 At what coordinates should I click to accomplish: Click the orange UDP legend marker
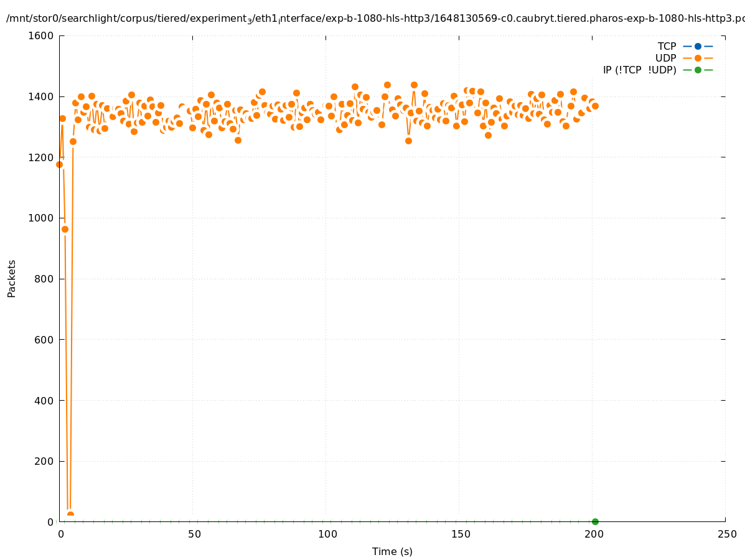[698, 58]
